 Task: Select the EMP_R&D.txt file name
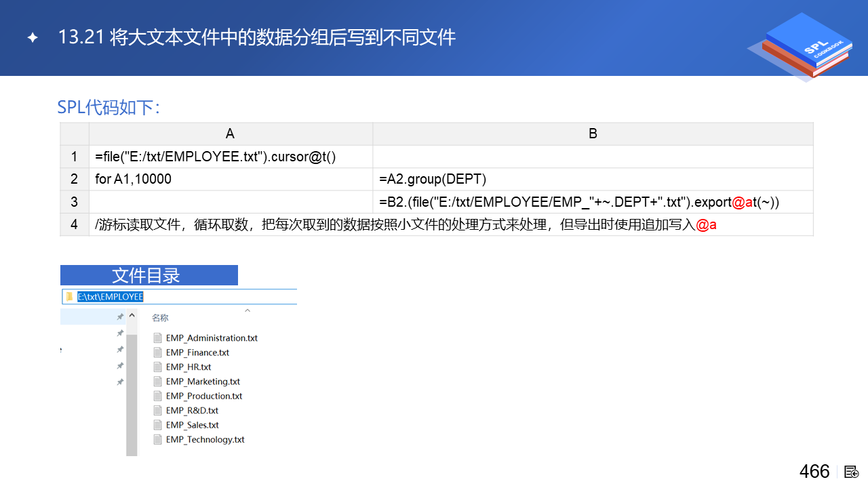192,410
